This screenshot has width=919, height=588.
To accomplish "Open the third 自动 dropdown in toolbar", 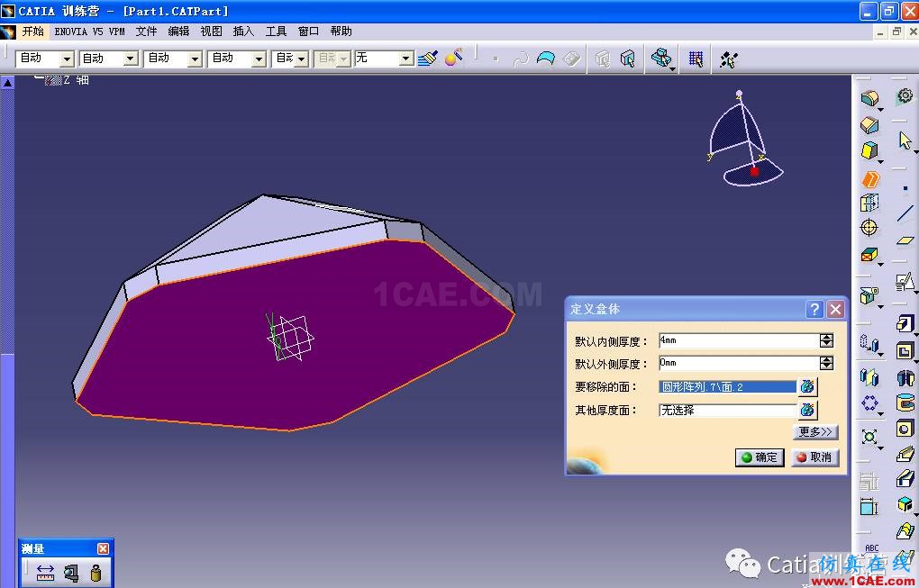I will (x=196, y=59).
